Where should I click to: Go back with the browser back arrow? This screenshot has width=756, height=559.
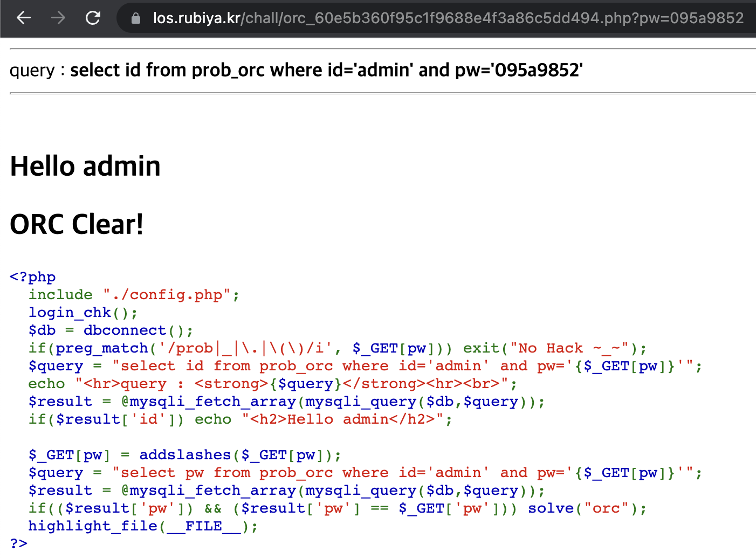(x=24, y=18)
